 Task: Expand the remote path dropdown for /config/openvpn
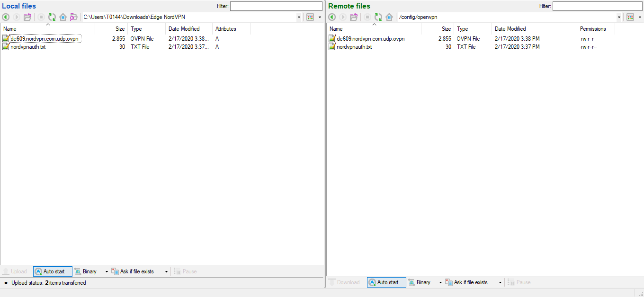pos(619,17)
